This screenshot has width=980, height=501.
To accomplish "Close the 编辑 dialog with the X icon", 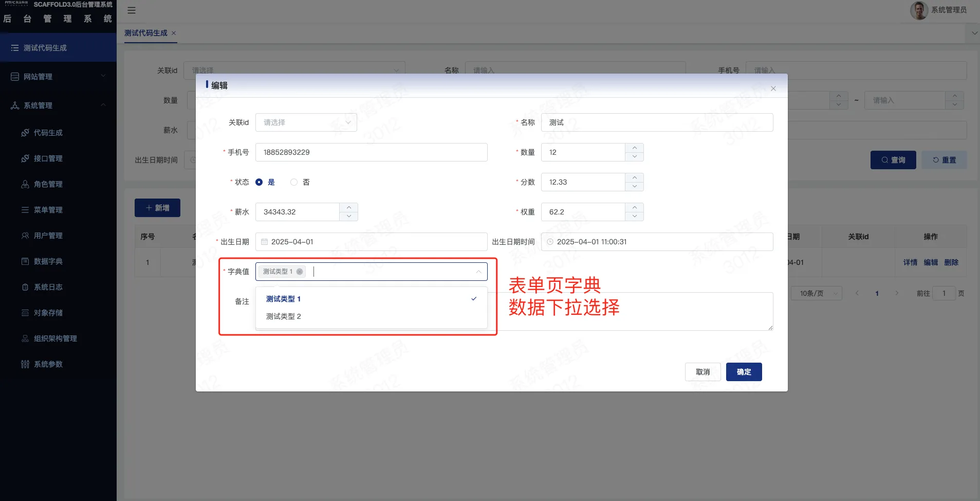I will [773, 88].
